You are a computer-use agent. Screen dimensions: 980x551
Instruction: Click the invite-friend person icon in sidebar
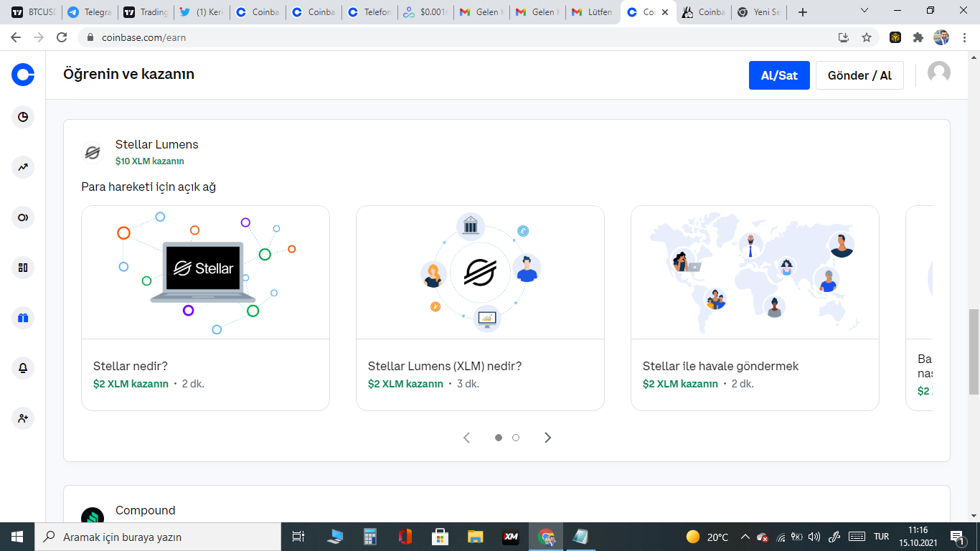point(23,418)
